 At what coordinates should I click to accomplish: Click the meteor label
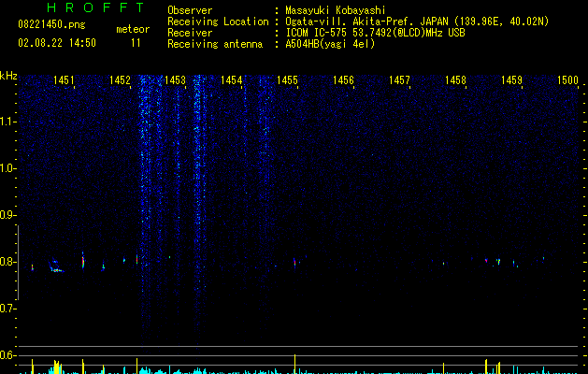tap(133, 29)
